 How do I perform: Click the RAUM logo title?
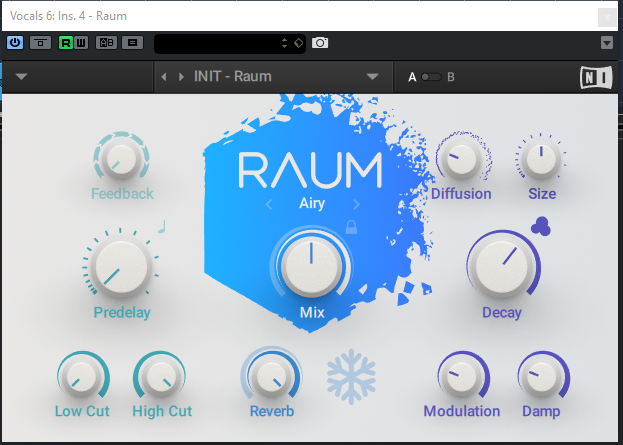310,170
